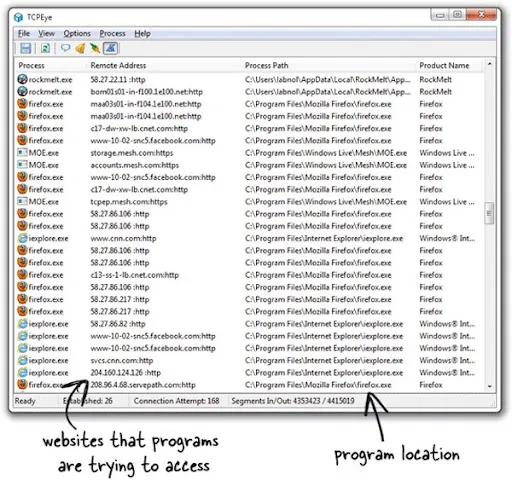Click the Firefox icon in the servepath.com row
Image resolution: width=512 pixels, height=480 pixels.
pos(22,384)
